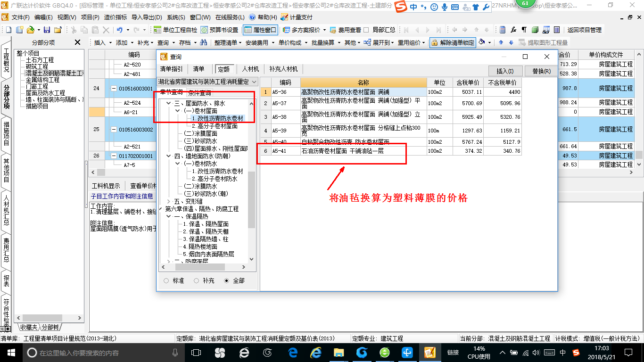Collapse the 第六章保温、隔热、防腐工程 node

coord(161,209)
